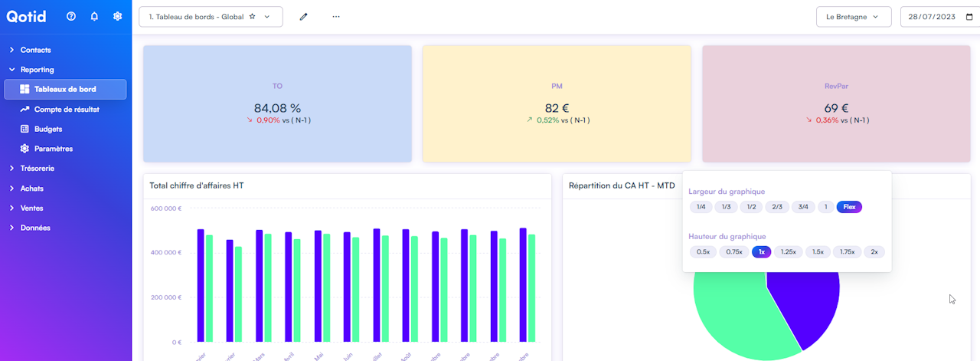Viewport: 980px width, 361px height.
Task: Set chart width to 2/3
Action: (x=777, y=207)
